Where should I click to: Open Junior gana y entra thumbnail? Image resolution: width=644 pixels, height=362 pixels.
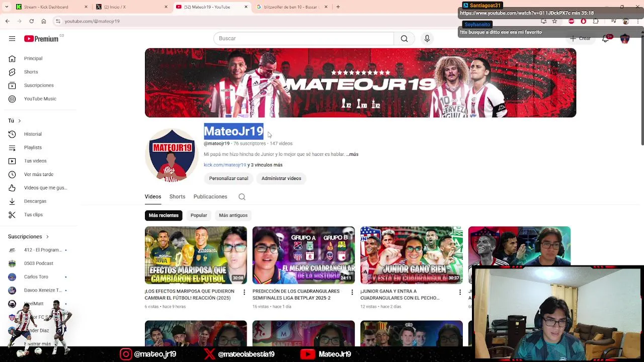(412, 255)
